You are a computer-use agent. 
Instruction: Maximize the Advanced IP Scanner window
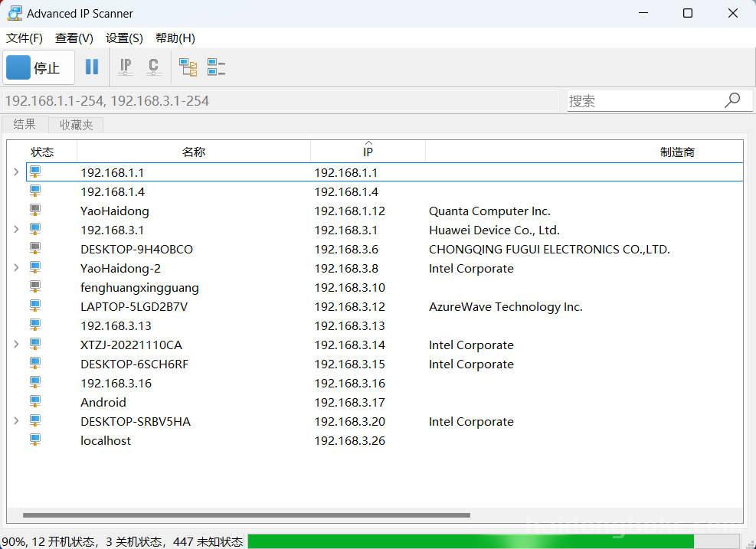pos(688,13)
